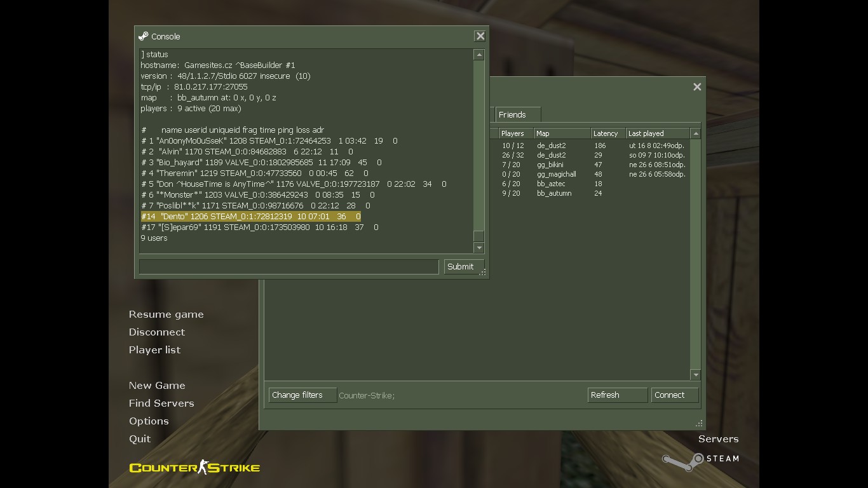Click the "[S]epar69" player line in console
Screen dimensions: 868x488
pos(259,227)
